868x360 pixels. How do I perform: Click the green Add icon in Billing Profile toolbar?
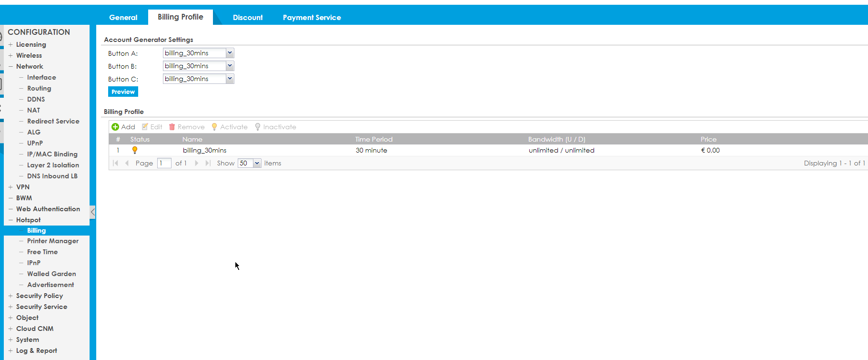click(115, 127)
